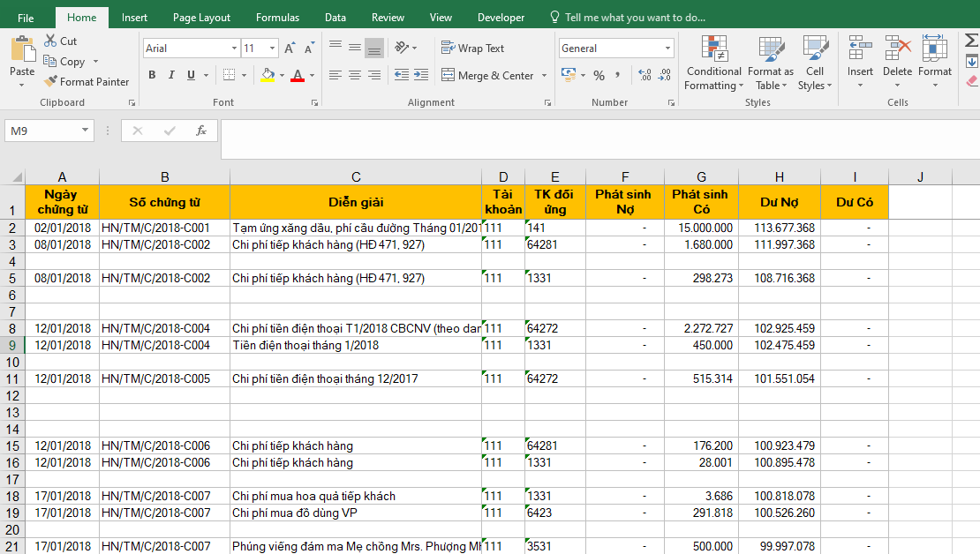
Task: Apply the yellow Fill Color swatch
Action: [268, 76]
